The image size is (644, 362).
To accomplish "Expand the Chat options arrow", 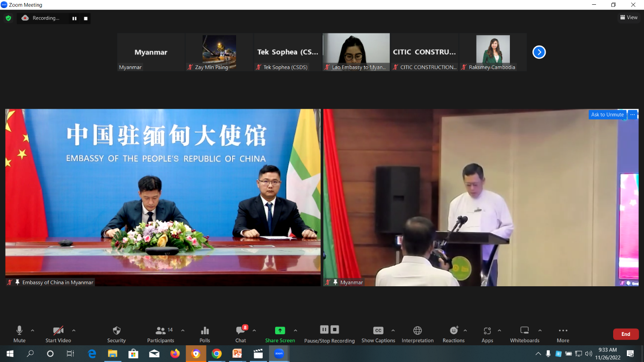I will (254, 330).
